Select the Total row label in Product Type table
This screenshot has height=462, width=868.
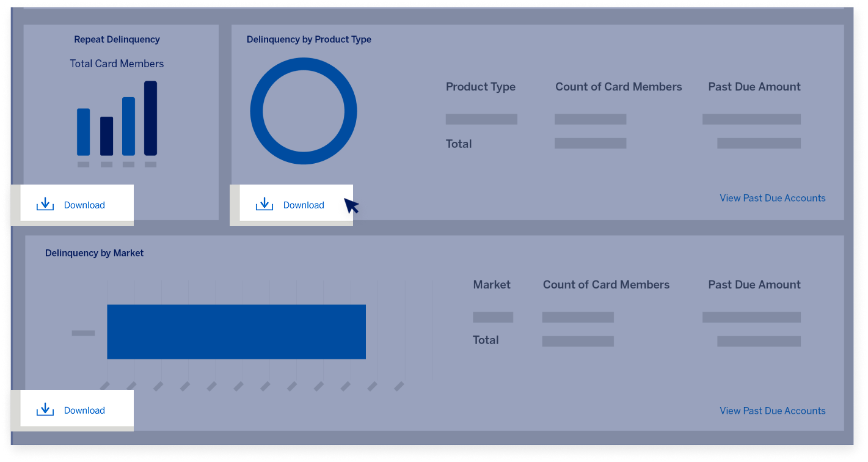point(459,144)
